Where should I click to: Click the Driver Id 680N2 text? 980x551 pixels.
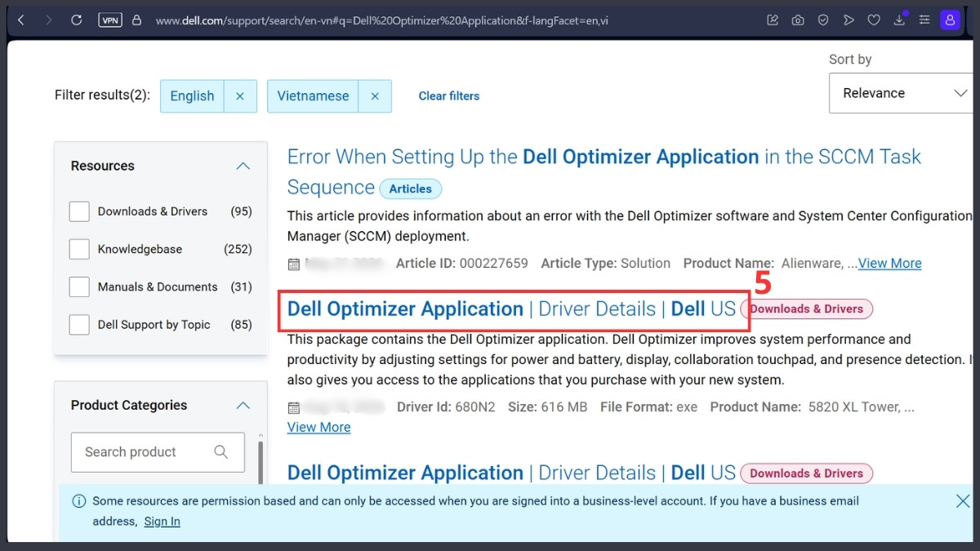446,407
